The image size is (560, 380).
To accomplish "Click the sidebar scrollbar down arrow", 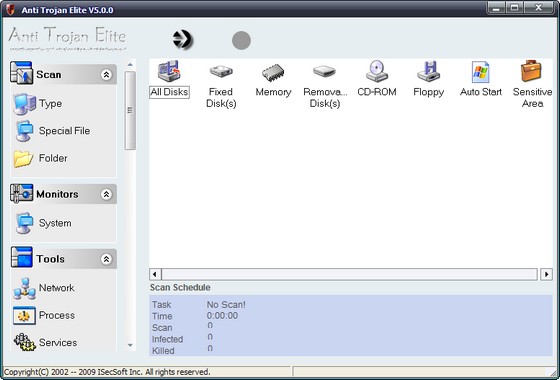I will coord(130,345).
